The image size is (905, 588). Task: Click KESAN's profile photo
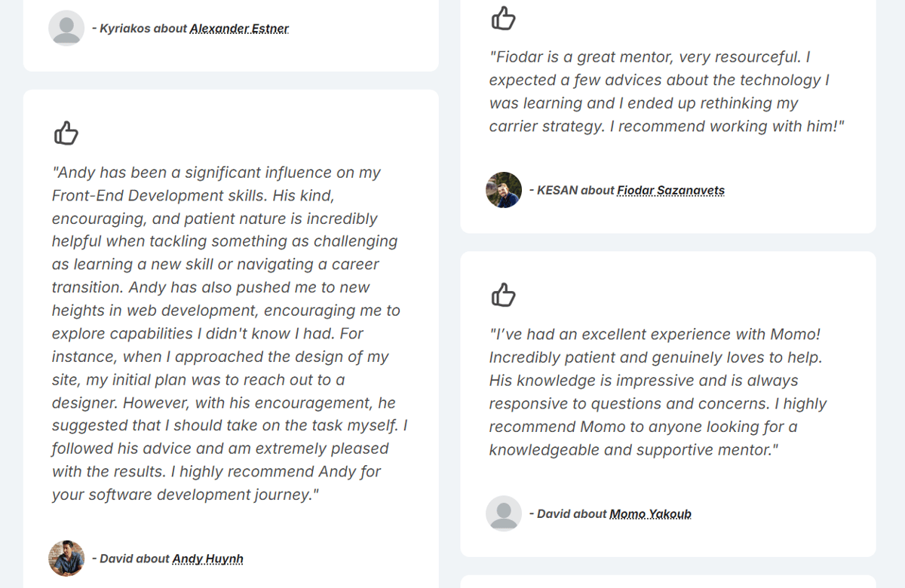click(504, 190)
